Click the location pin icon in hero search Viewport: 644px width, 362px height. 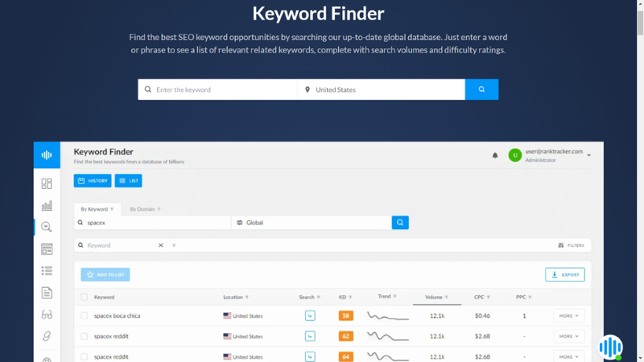pyautogui.click(x=308, y=89)
